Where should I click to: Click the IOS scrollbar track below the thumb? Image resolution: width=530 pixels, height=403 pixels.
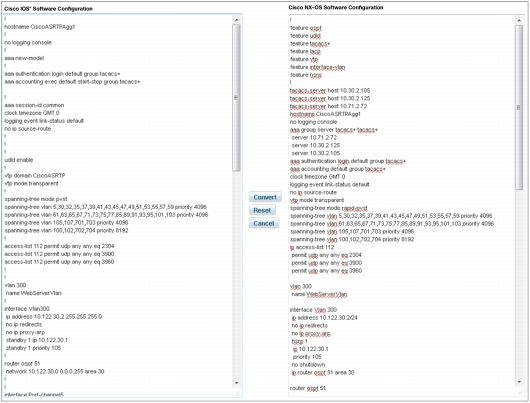237,275
